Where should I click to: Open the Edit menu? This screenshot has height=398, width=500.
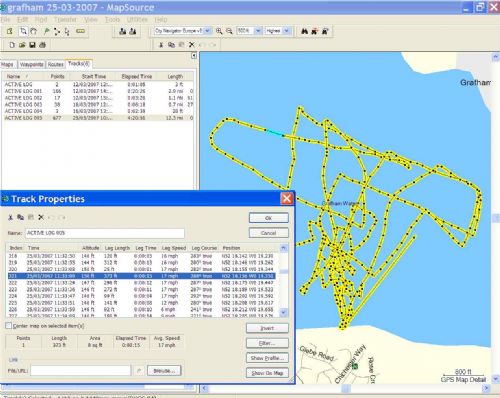[x=22, y=20]
